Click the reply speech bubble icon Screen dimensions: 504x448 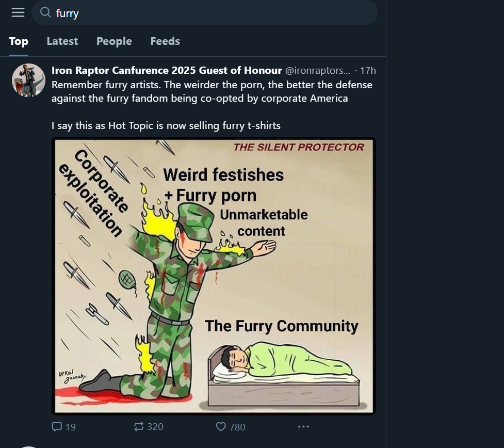(x=57, y=426)
